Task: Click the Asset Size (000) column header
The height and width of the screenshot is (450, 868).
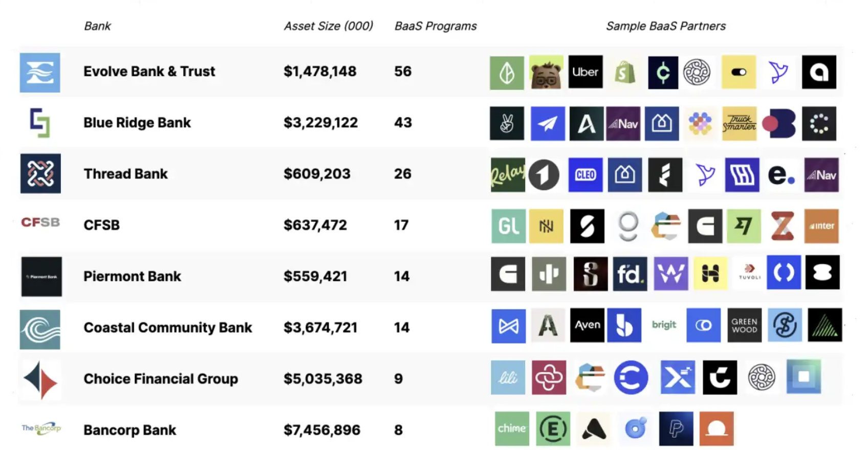Action: pyautogui.click(x=329, y=26)
